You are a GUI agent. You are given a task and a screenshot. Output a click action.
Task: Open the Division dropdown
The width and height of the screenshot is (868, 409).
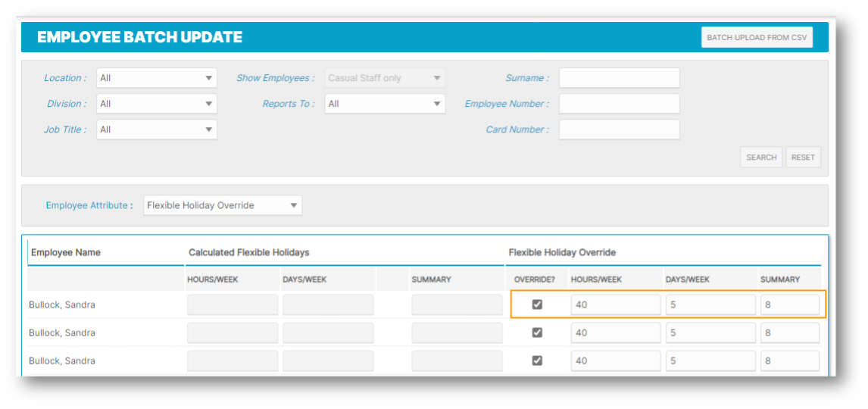point(157,104)
